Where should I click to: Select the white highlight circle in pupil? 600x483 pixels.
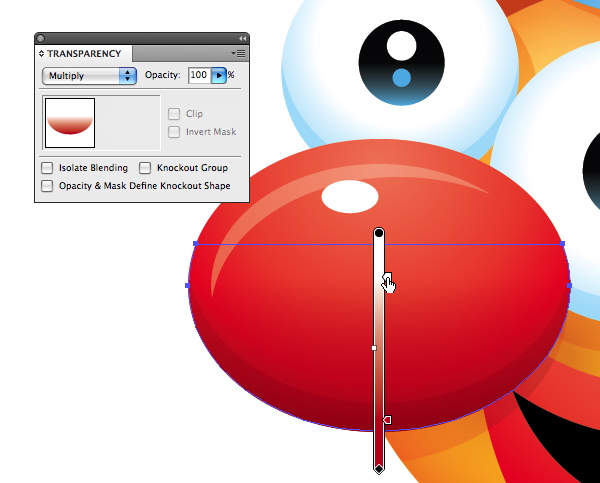[x=401, y=46]
